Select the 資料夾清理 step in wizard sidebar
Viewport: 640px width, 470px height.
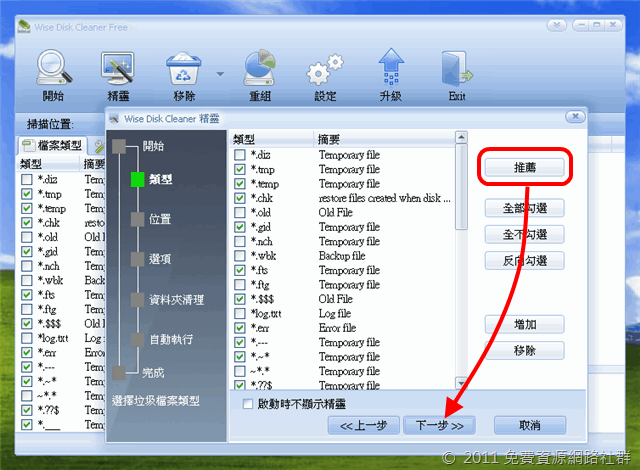click(176, 300)
